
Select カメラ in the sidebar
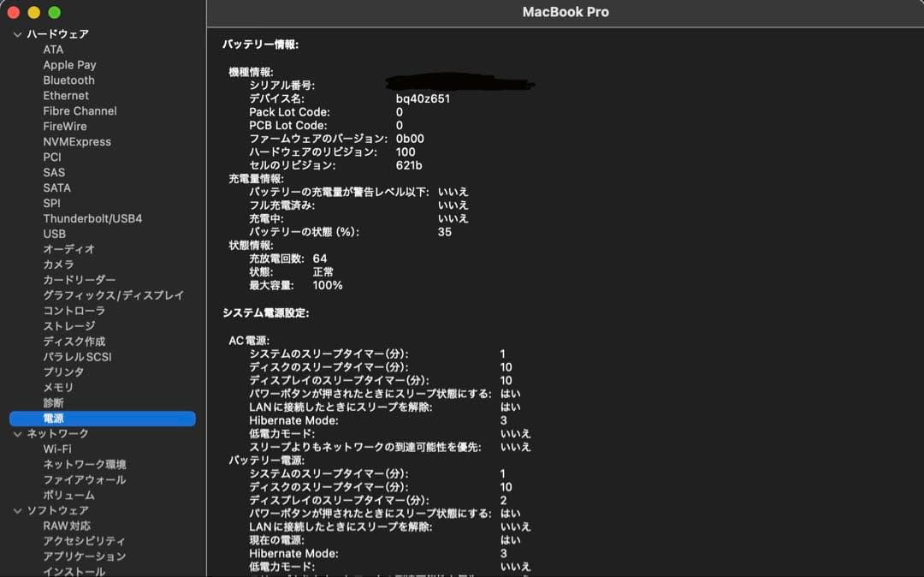(58, 265)
